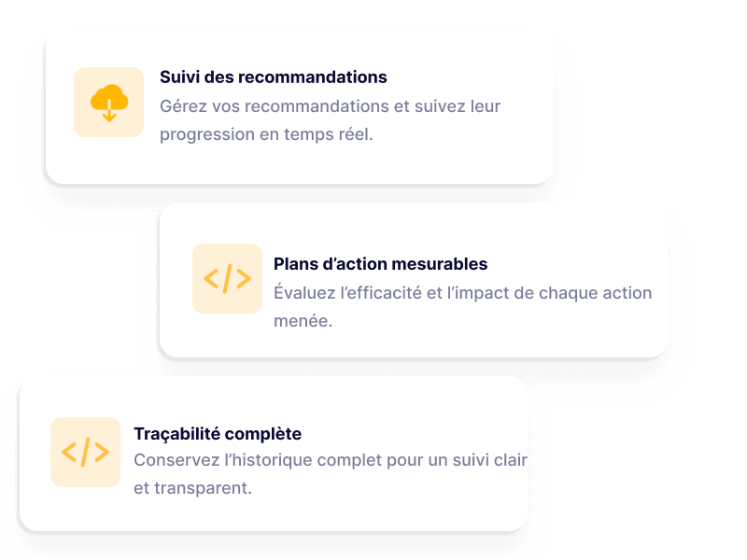Click the cloud download icon

(109, 103)
